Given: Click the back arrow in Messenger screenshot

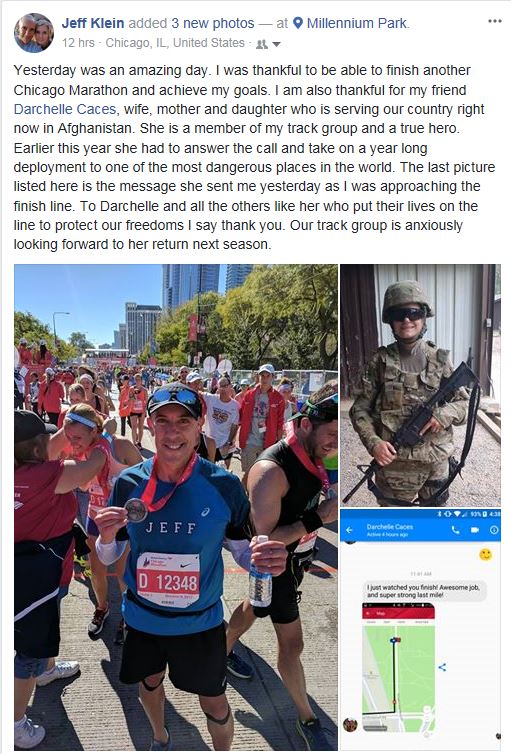Looking at the screenshot, I should [x=349, y=530].
